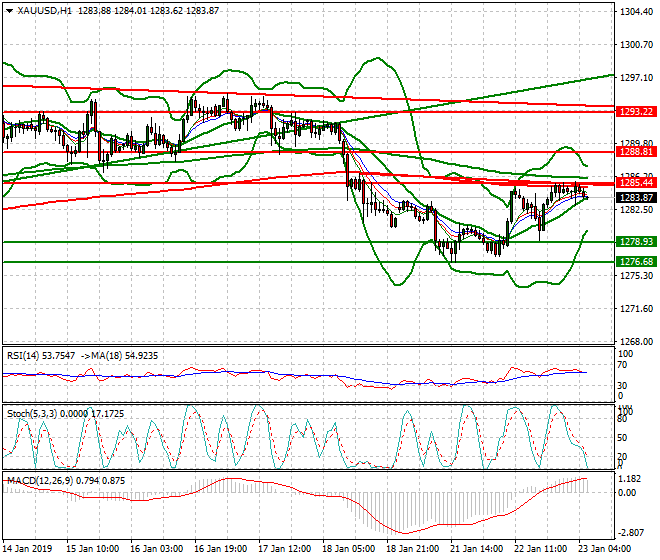Open the chart menu triangle beside XAUUSD
This screenshot has width=660, height=560.
[9, 11]
